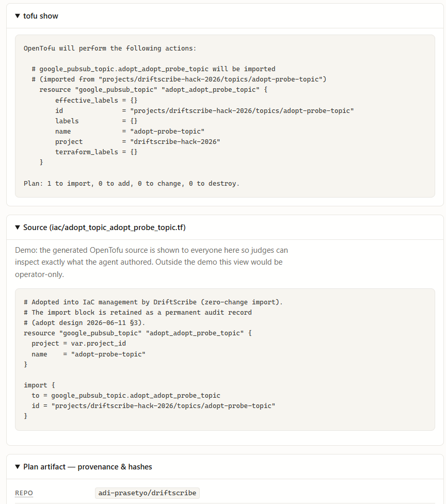446x504 pixels.
Task: Click the 'OpenTofu will perform the following actions' line
Action: (109, 48)
